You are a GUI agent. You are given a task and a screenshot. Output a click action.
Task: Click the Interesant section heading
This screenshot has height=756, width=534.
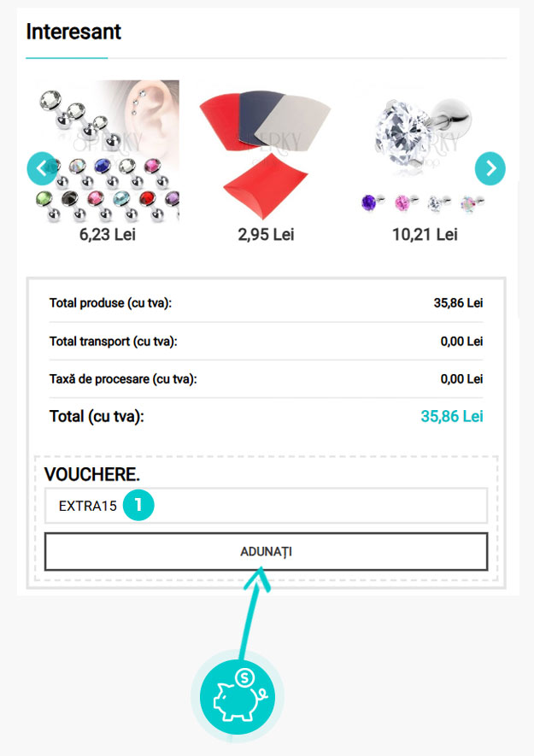pos(73,32)
